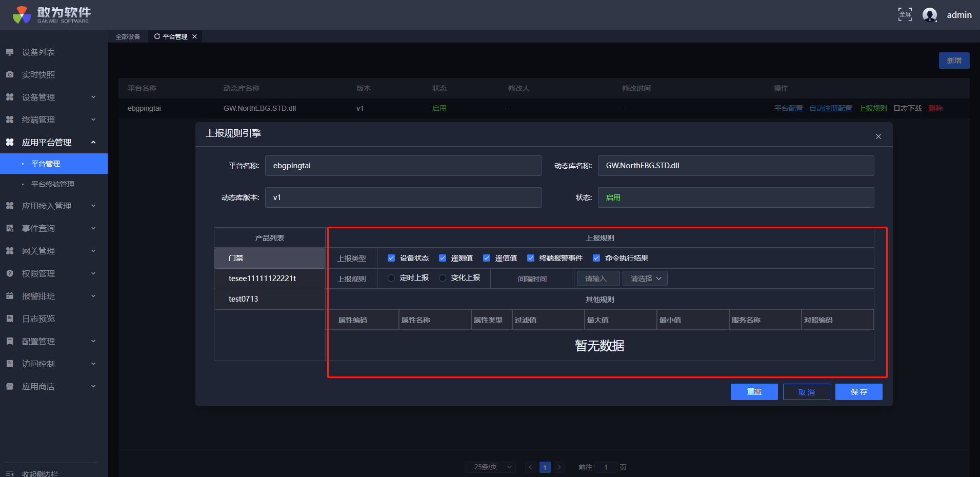This screenshot has width=980, height=477.
Task: Click the refresh icon on 平台管理 tab
Action: (x=157, y=36)
